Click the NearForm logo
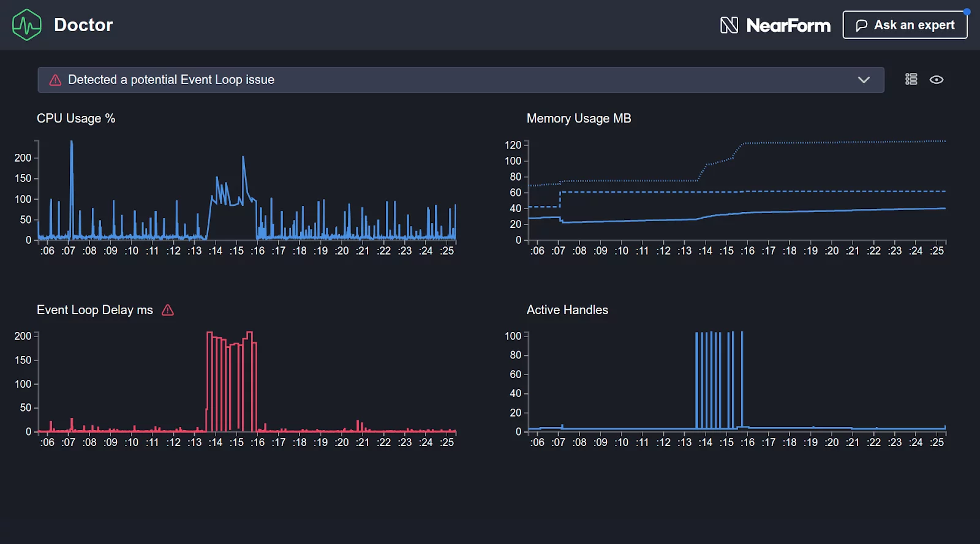Screen dimensions: 980x544 tap(775, 25)
